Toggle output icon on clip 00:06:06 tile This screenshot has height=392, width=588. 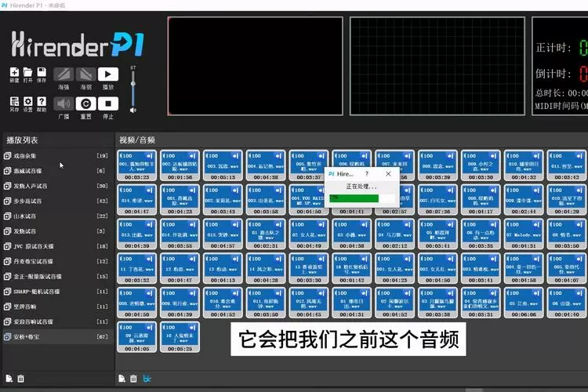pos(536,293)
